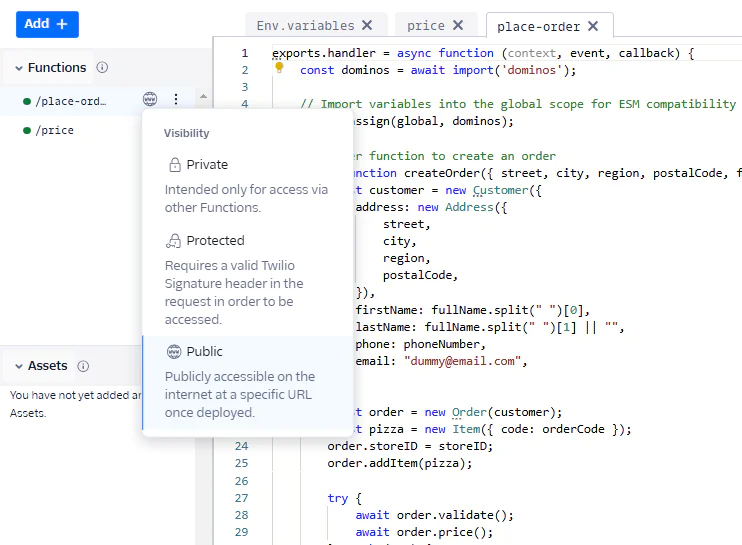Click the key-lock icon beside Protected

174,241
